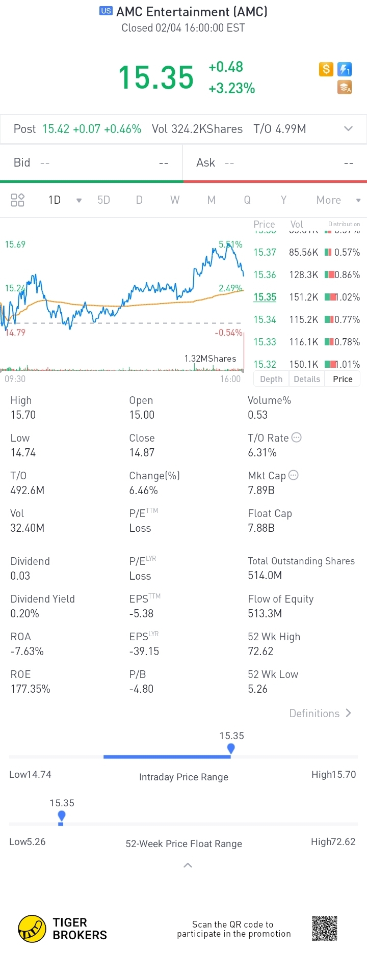Tap the Intraday Price Range slider marker
This screenshot has width=367, height=980.
click(x=231, y=748)
